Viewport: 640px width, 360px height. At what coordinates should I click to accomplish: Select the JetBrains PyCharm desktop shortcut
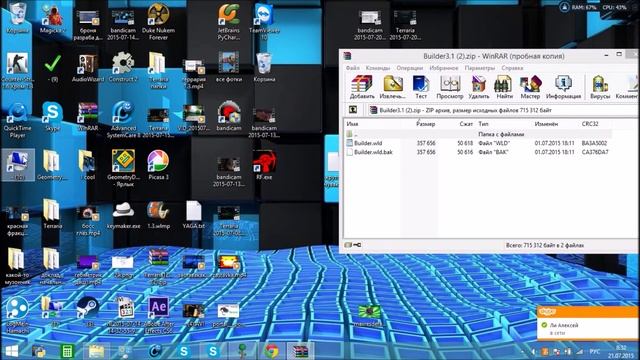229,22
